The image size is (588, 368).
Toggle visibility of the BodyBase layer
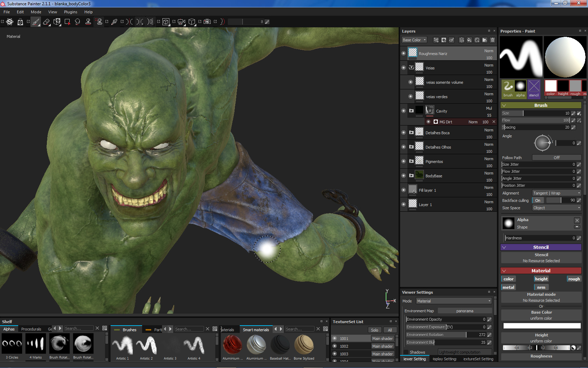click(x=404, y=176)
